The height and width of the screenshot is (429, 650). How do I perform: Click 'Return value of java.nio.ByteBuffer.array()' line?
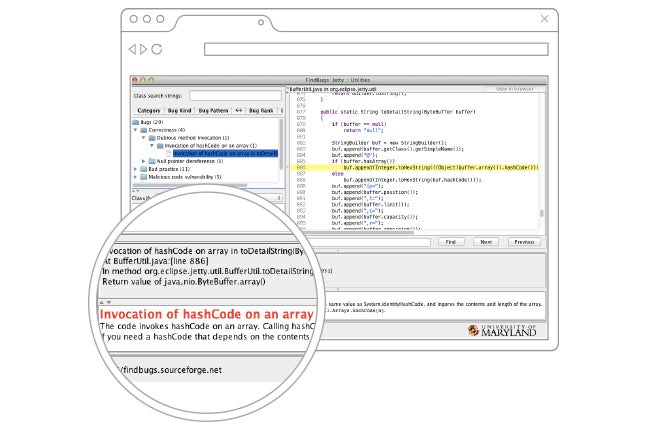(x=184, y=282)
